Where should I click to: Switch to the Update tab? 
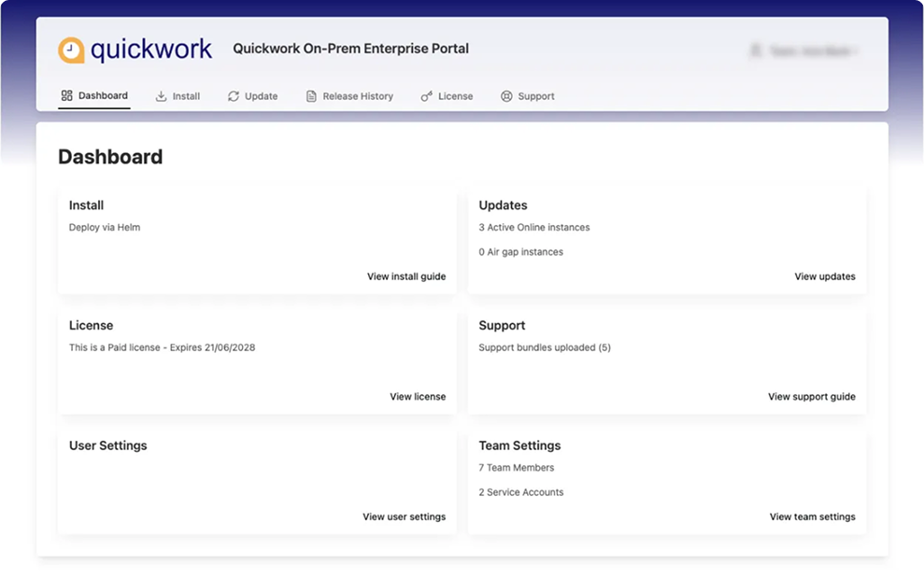click(x=252, y=95)
